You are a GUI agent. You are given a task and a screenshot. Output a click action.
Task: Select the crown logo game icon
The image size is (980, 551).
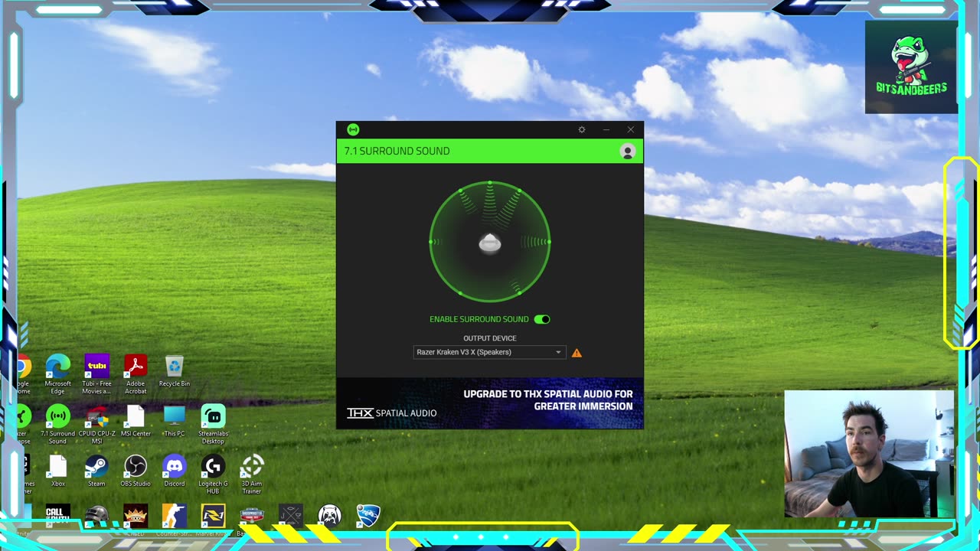(136, 516)
